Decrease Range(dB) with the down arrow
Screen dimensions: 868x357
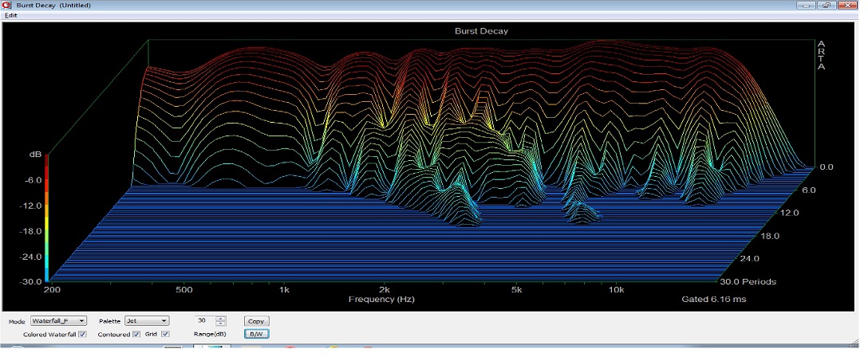tap(221, 324)
